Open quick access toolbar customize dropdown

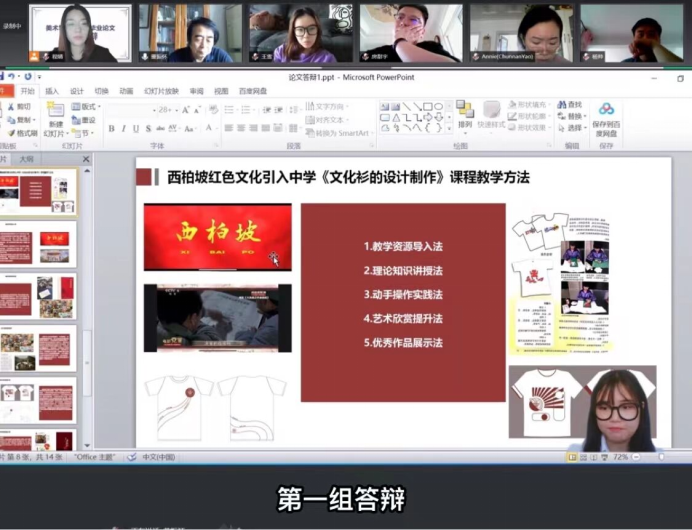tap(39, 77)
